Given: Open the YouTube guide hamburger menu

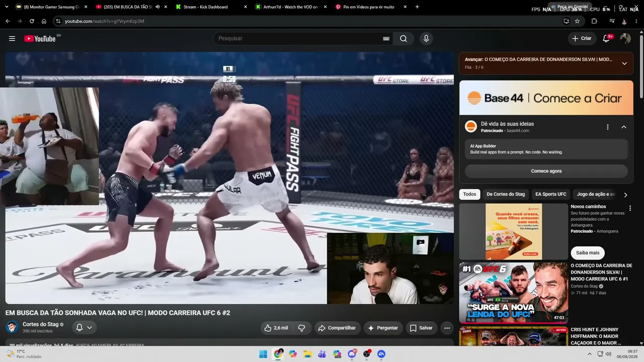Looking at the screenshot, I should pyautogui.click(x=12, y=39).
